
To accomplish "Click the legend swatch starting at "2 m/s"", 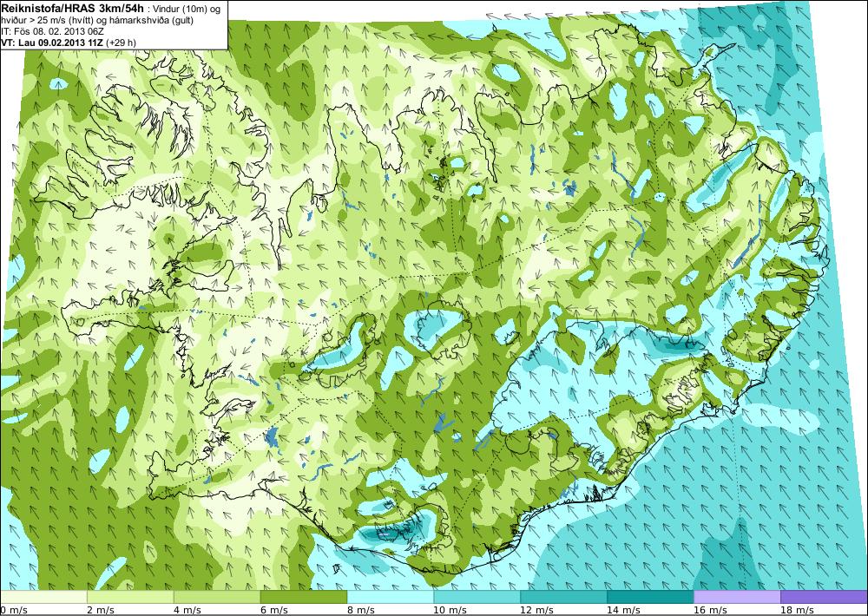I will [x=130, y=597].
